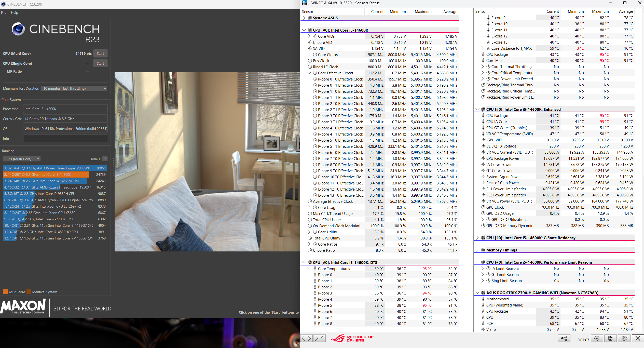Click the Republic of Gamers logo
Viewport: 644px width, 348px height.
pyautogui.click(x=352, y=338)
